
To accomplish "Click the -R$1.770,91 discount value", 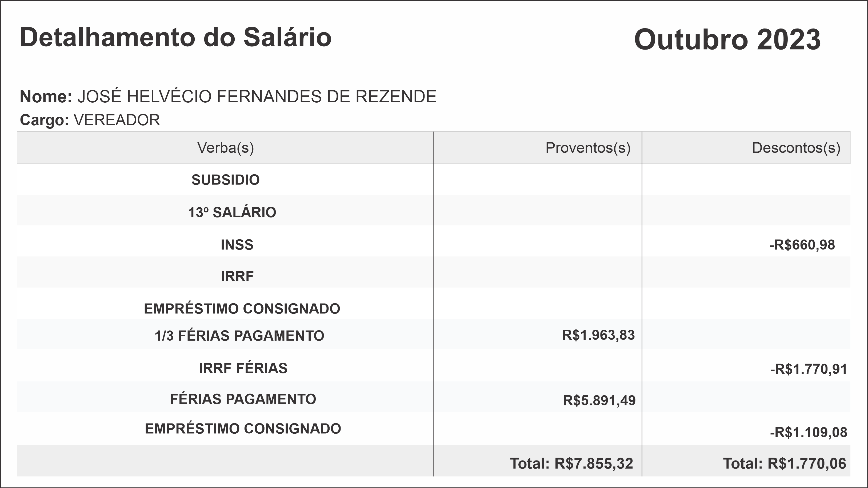I will click(808, 369).
